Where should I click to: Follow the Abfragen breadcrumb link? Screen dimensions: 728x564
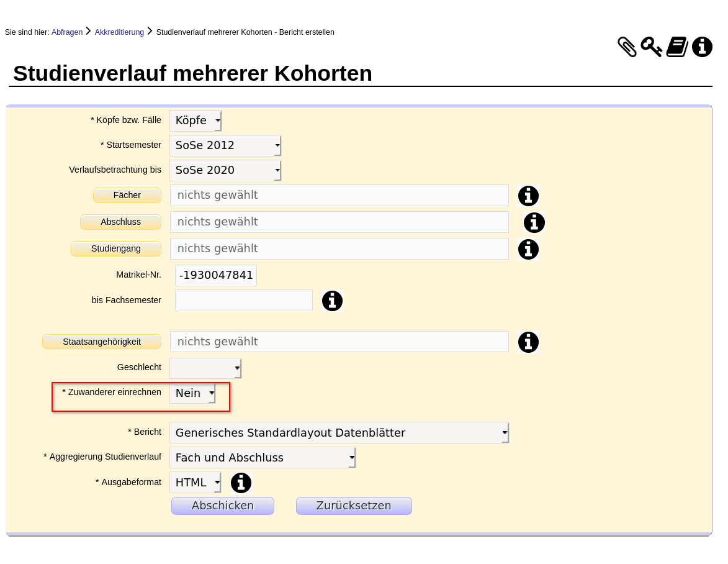coord(67,32)
